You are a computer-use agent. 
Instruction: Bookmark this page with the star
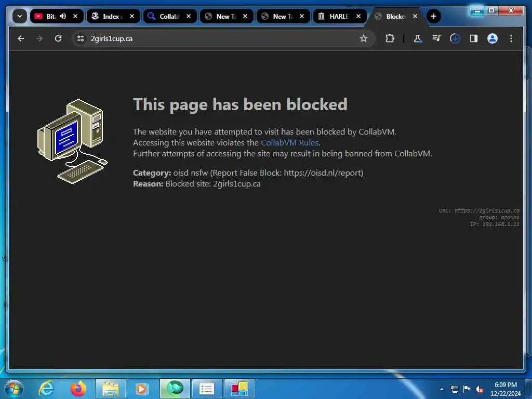[364, 38]
